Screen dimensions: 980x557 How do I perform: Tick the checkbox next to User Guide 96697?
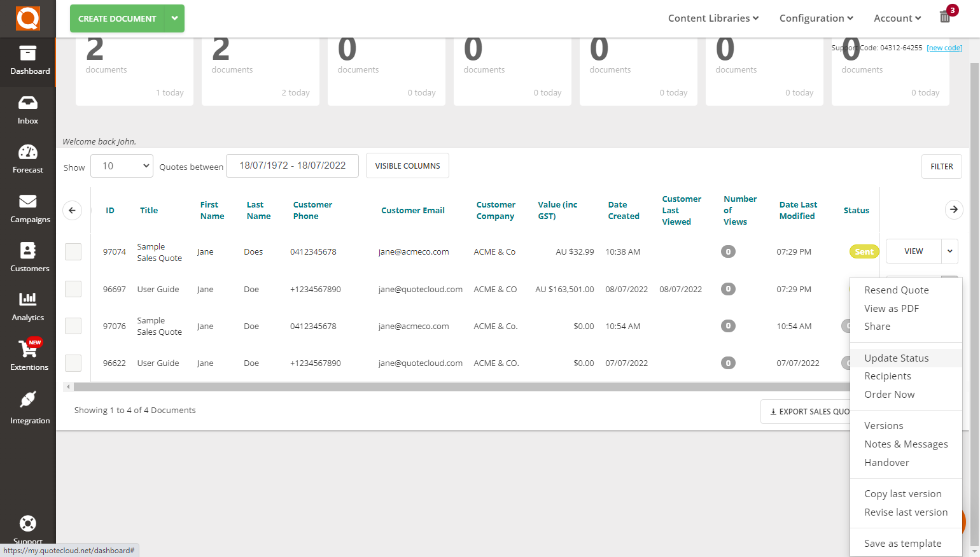73,288
